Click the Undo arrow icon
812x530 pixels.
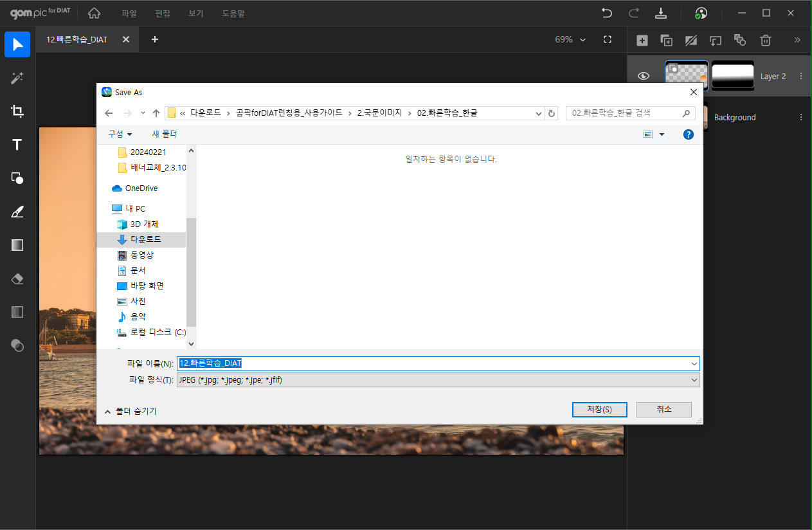pos(606,13)
